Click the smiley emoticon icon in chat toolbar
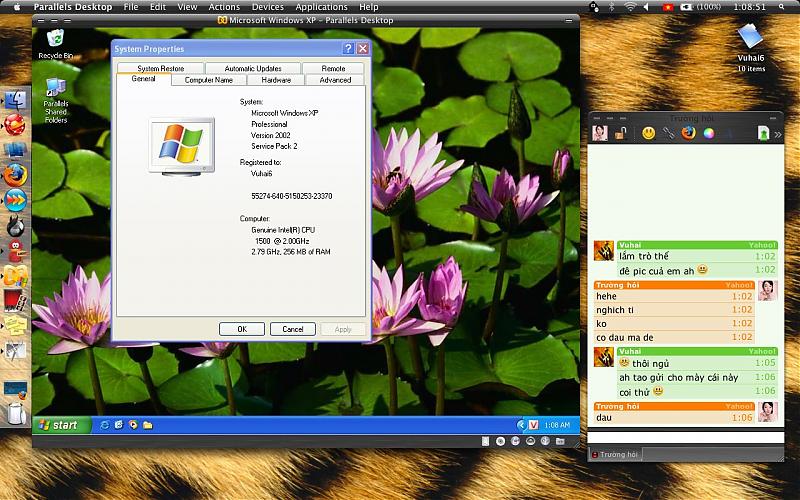Screen dimensions: 800x500 tap(648, 133)
